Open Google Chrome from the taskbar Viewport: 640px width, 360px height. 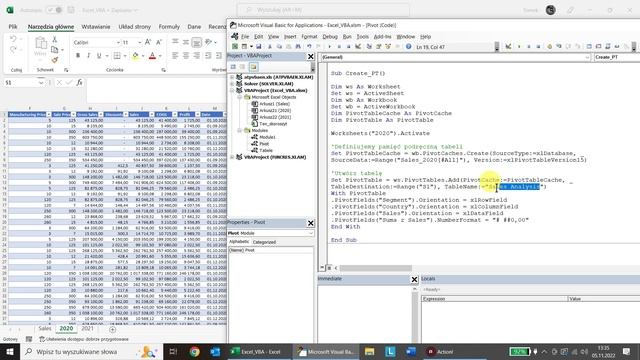tap(194, 351)
